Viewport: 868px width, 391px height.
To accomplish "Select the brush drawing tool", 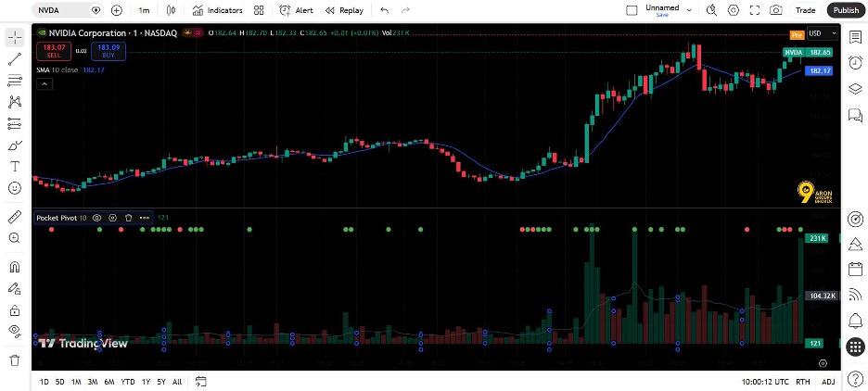I will tap(15, 145).
